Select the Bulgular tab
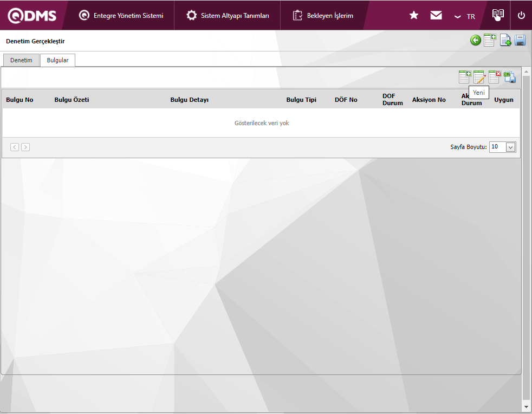 tap(57, 60)
